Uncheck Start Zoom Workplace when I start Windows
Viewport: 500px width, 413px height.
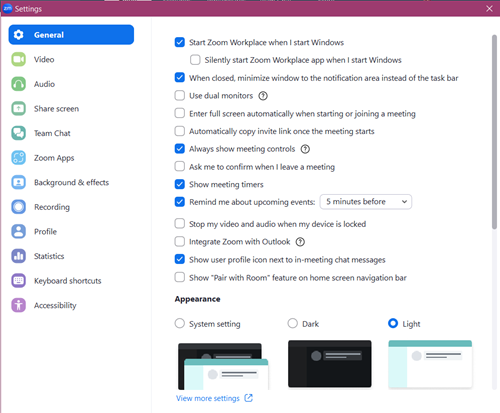tap(180, 42)
